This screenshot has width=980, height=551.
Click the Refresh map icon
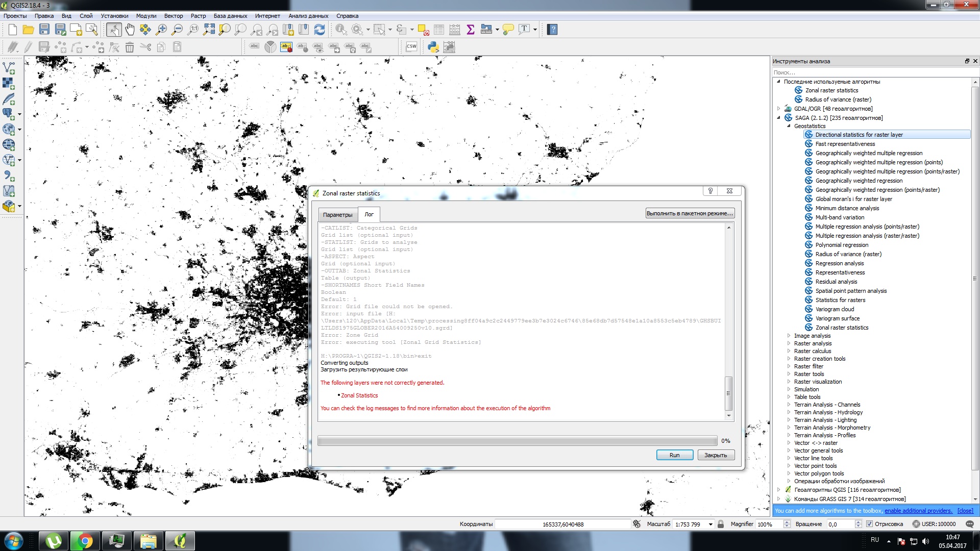point(320,30)
